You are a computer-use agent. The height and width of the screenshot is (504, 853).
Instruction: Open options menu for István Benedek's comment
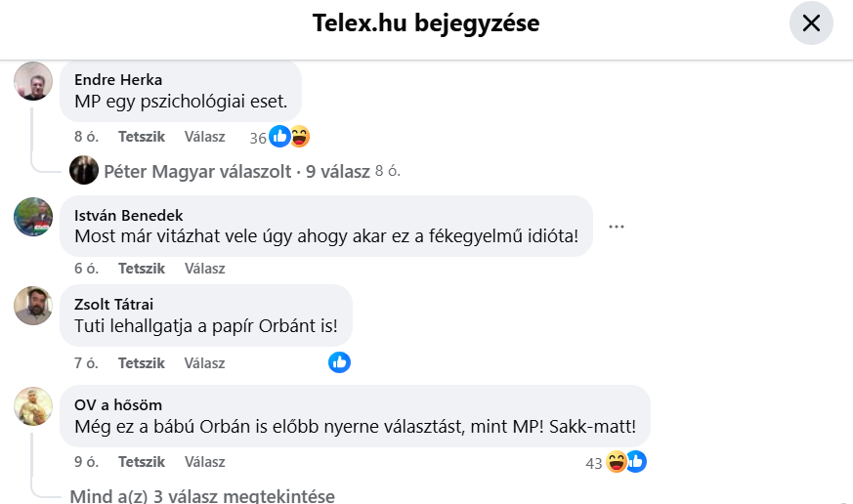point(617,227)
